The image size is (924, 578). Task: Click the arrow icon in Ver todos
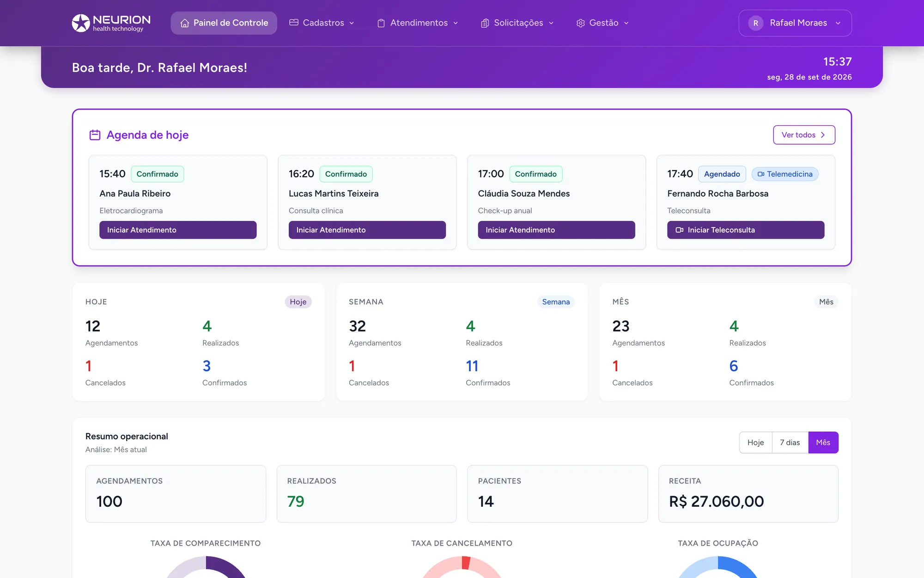[x=823, y=135]
